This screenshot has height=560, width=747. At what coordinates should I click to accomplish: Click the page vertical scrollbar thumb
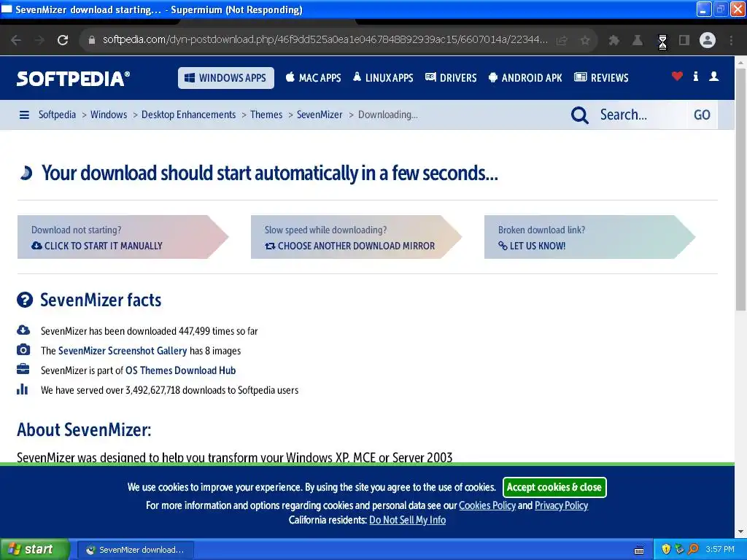click(x=741, y=189)
